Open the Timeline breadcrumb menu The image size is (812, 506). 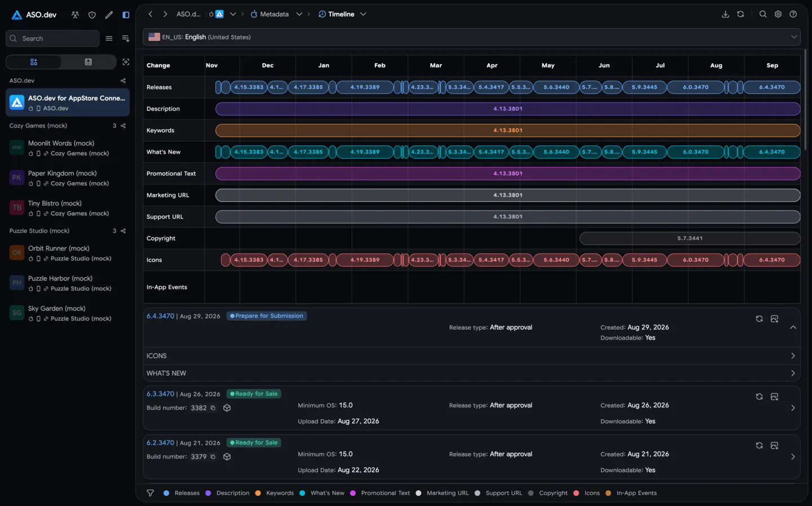tap(363, 14)
